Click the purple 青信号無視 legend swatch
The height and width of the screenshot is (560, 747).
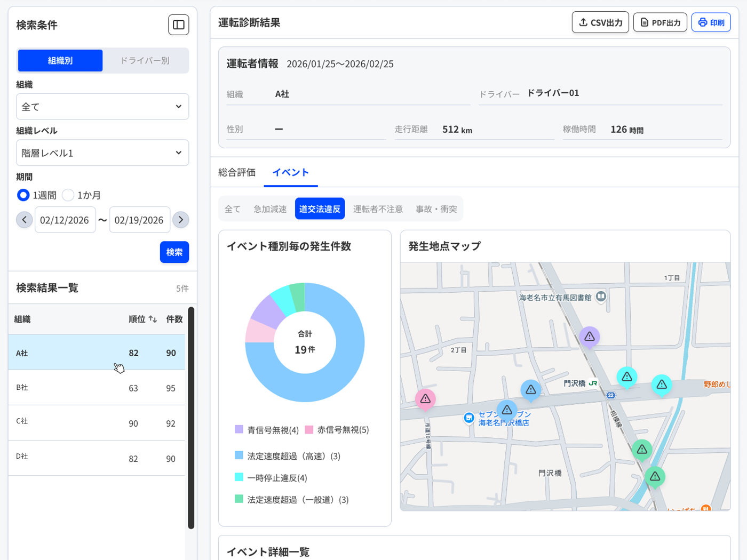click(239, 429)
